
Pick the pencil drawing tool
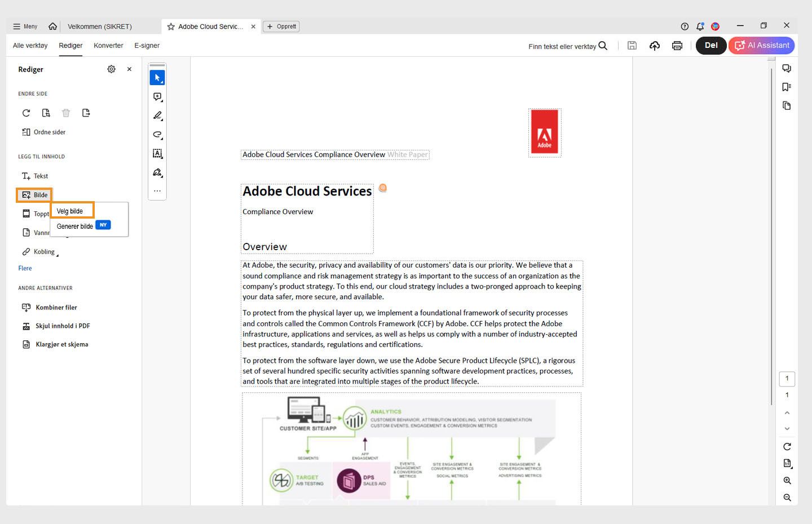157,116
